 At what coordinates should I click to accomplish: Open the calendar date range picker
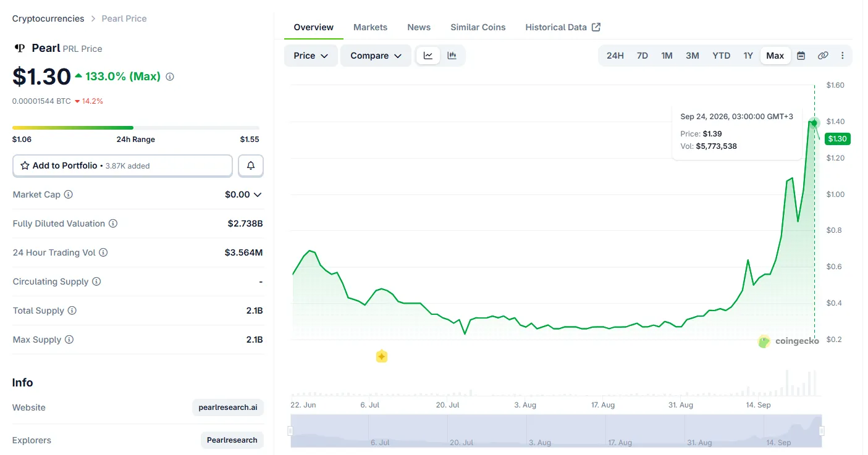[x=801, y=56]
